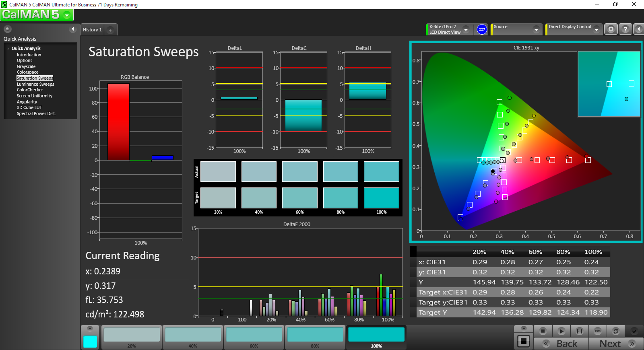
Task: Click the continuous read infinity icon
Action: pos(598,331)
